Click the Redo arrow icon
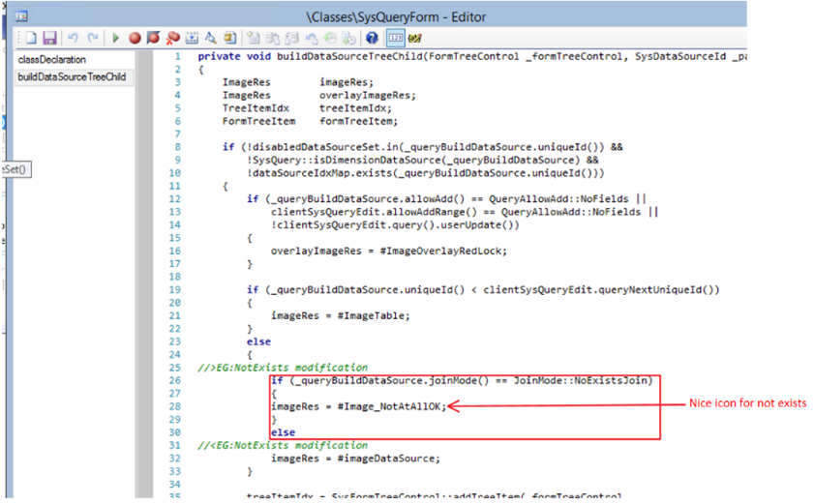Viewport: 814px width, 504px height. (93, 38)
